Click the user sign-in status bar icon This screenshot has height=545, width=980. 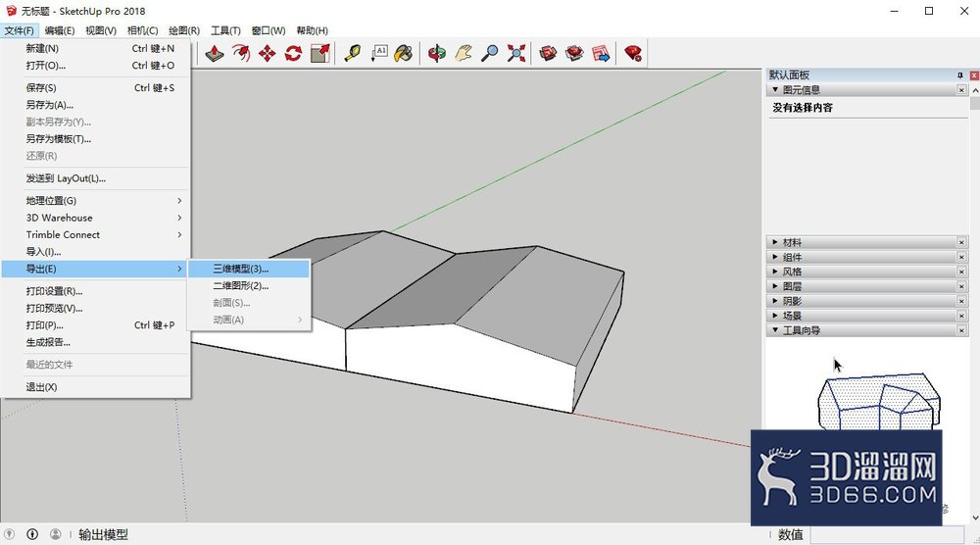coord(56,534)
